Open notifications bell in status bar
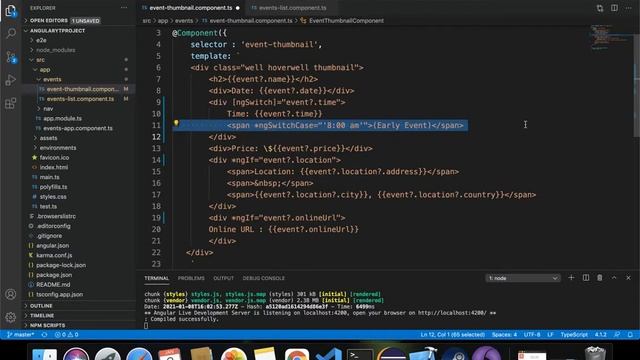640x360 pixels. tap(630, 335)
